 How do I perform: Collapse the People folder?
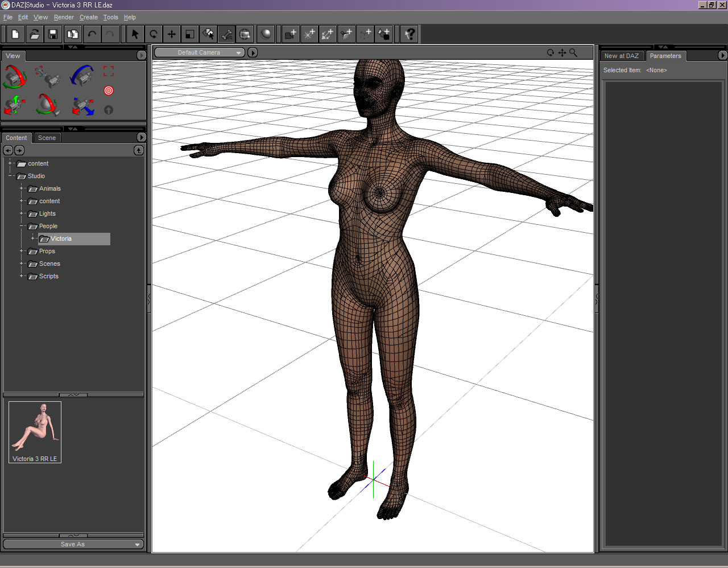21,226
